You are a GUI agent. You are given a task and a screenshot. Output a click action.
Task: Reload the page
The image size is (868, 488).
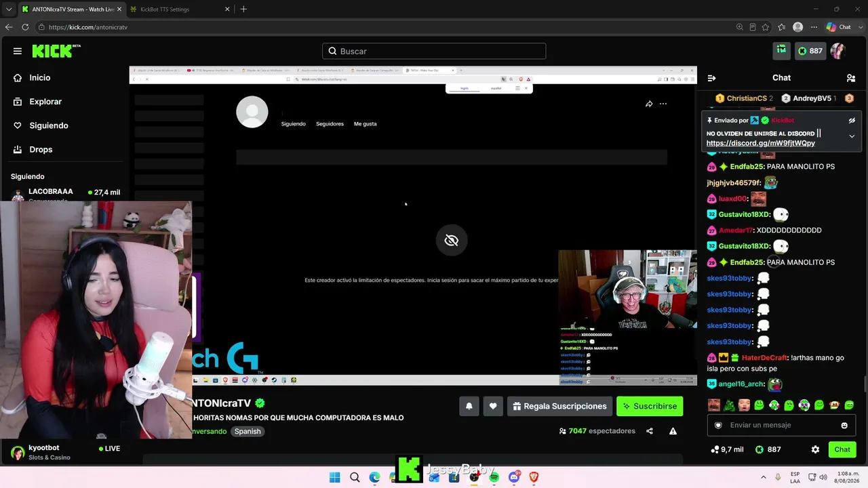[x=25, y=27]
